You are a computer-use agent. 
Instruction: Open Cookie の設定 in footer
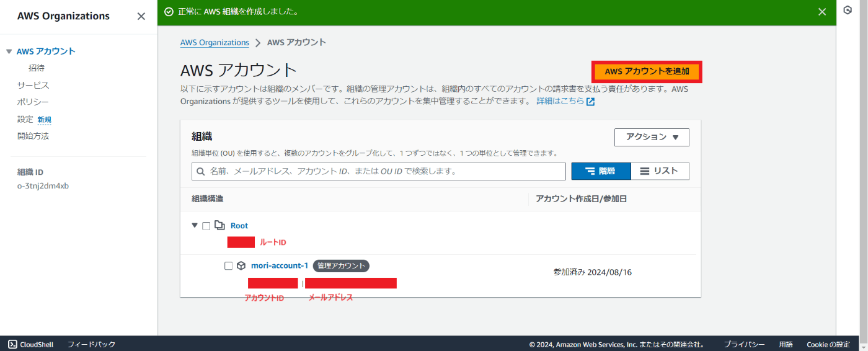point(828,344)
